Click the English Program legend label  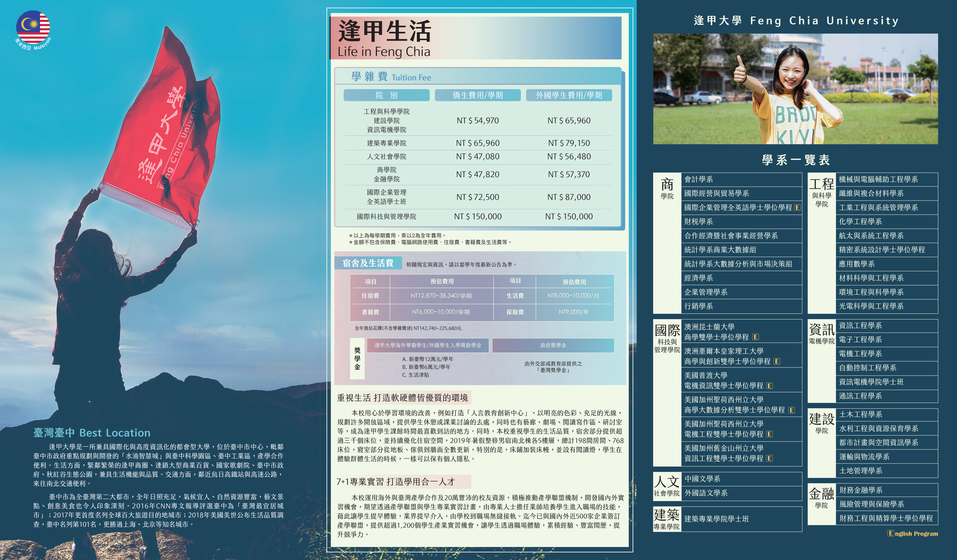(913, 533)
